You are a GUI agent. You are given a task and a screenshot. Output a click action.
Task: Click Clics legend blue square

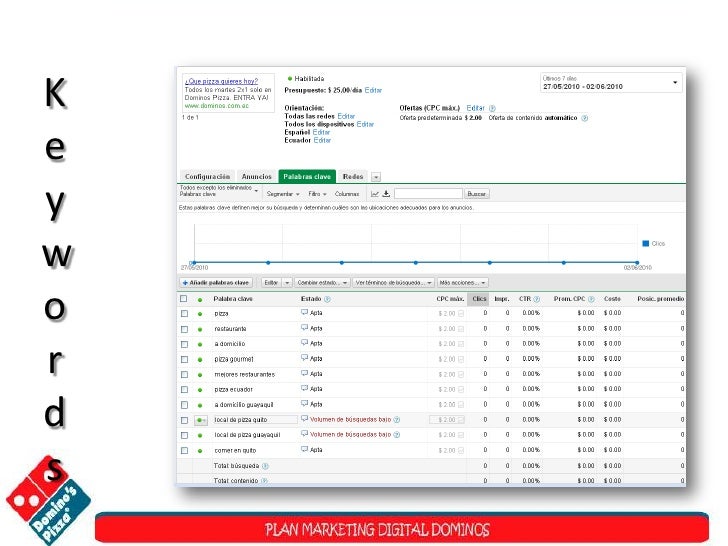(645, 244)
